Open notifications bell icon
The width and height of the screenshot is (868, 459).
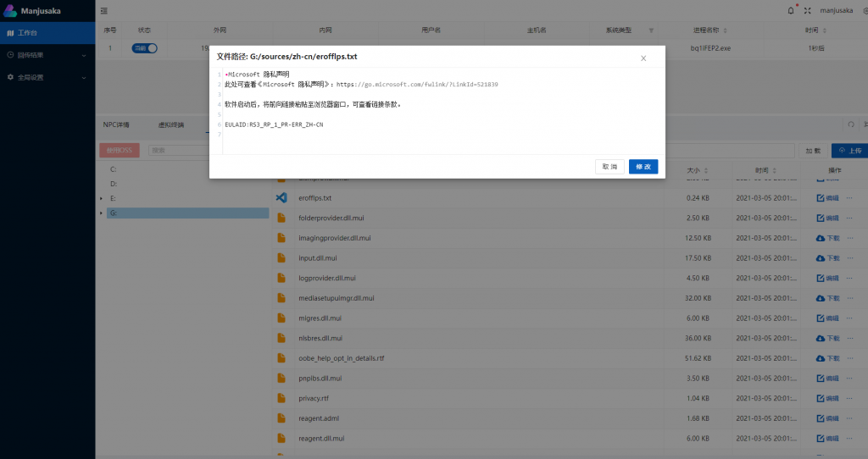click(x=791, y=10)
